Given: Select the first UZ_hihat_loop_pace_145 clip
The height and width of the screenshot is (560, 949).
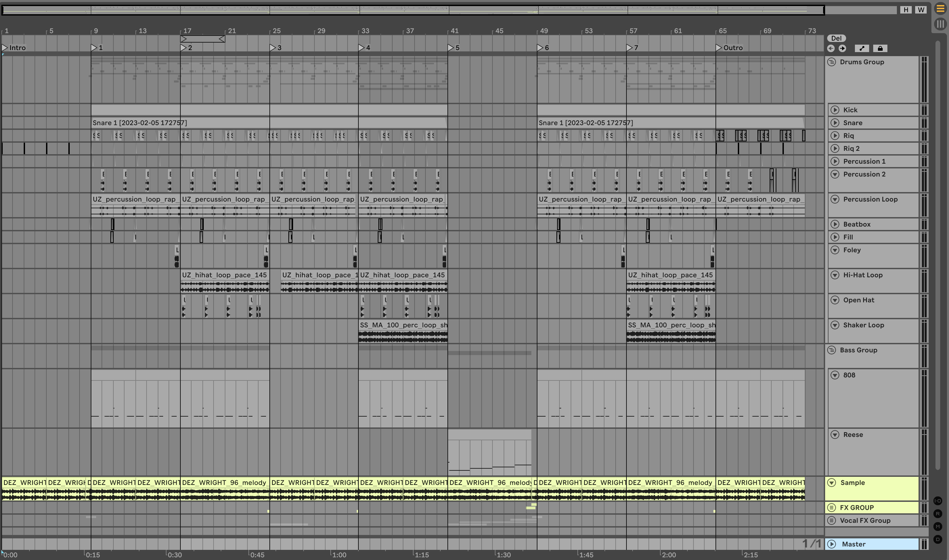Looking at the screenshot, I should click(x=225, y=281).
